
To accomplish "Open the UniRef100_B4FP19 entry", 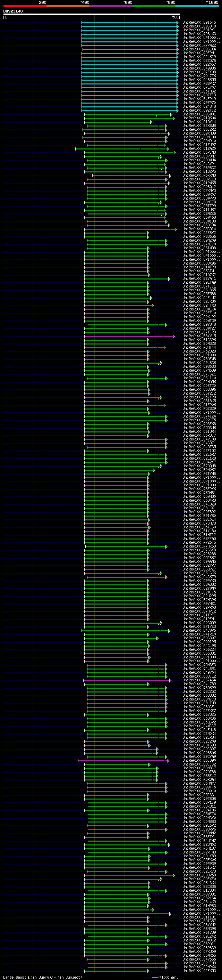I will tap(199, 99).
